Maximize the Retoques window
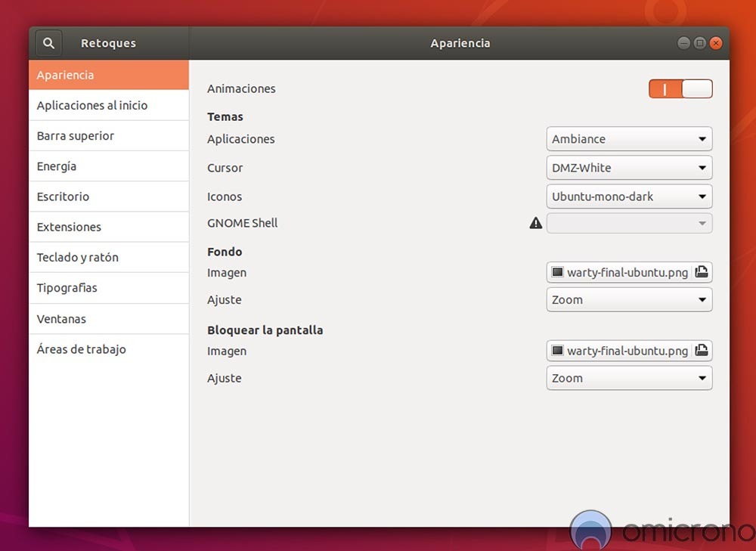 [x=700, y=43]
